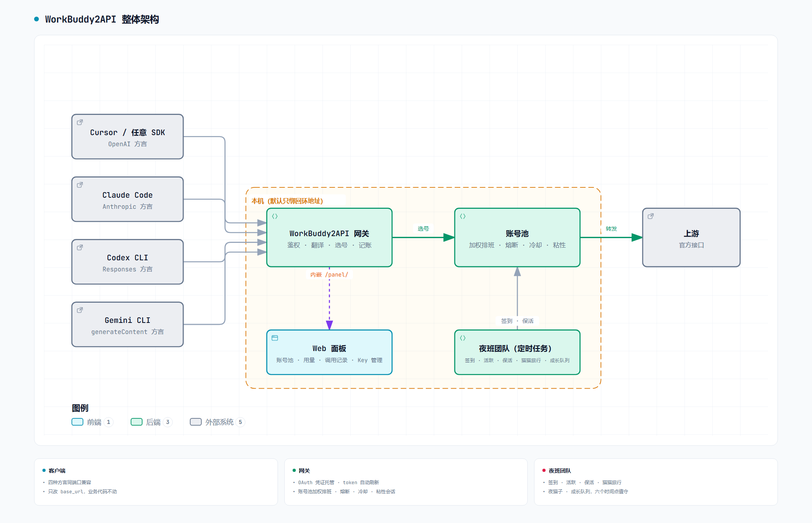812x523 pixels.
Task: Click the browser window icon in the Web 面板 node
Action: [x=275, y=338]
